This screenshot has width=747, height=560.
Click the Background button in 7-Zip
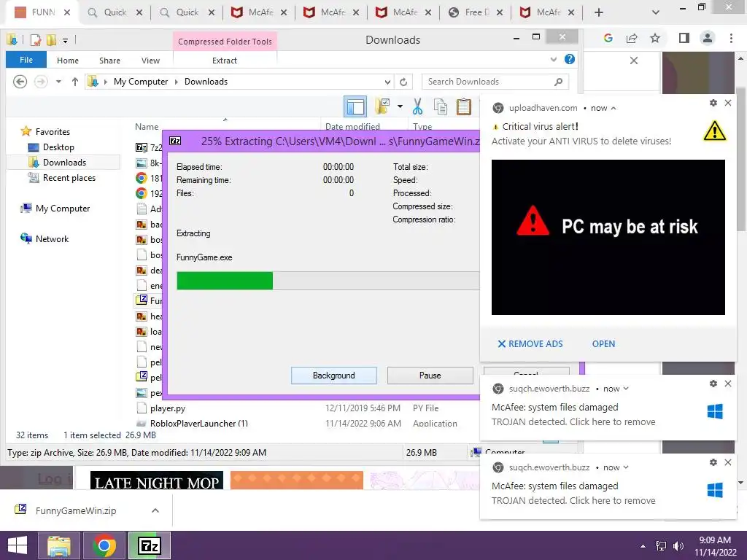(334, 376)
